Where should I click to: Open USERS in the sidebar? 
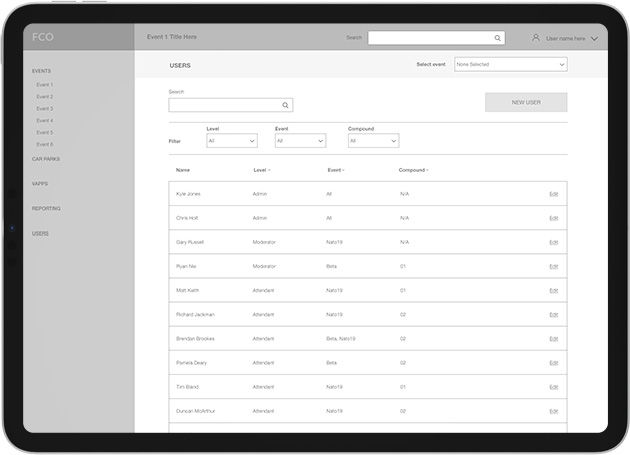40,234
